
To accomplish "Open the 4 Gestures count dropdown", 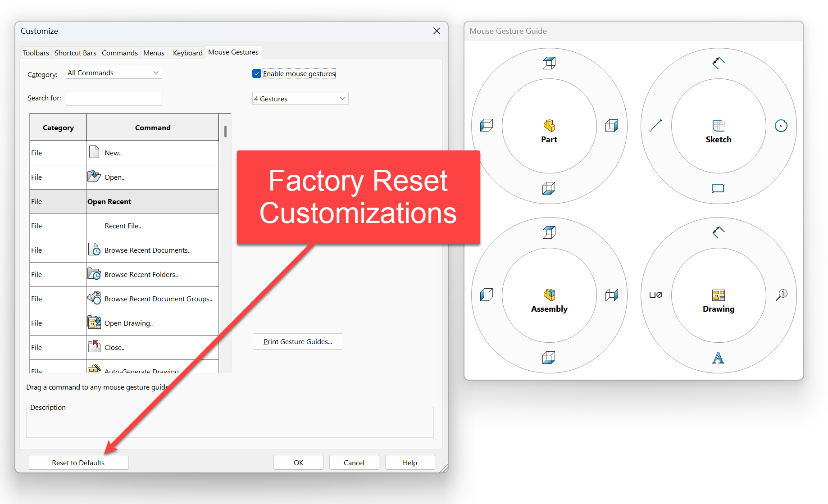I will point(300,99).
